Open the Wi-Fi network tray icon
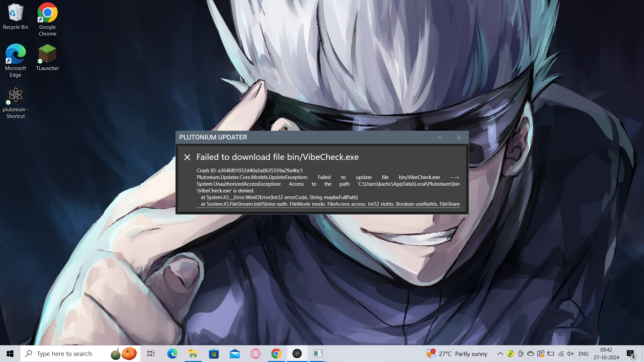644x362 pixels. tap(561, 354)
